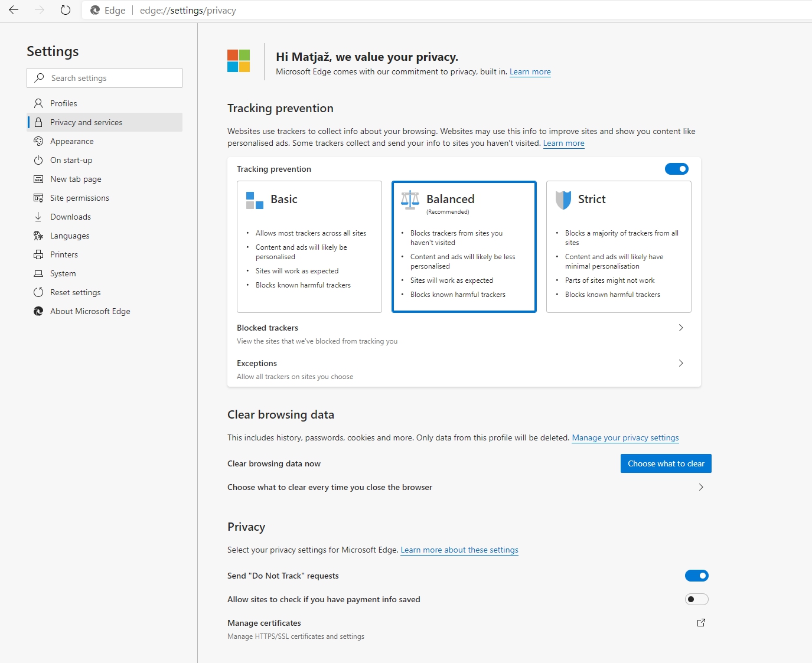
Task: Click 'Choose what to clear every time' text
Action: (x=330, y=487)
